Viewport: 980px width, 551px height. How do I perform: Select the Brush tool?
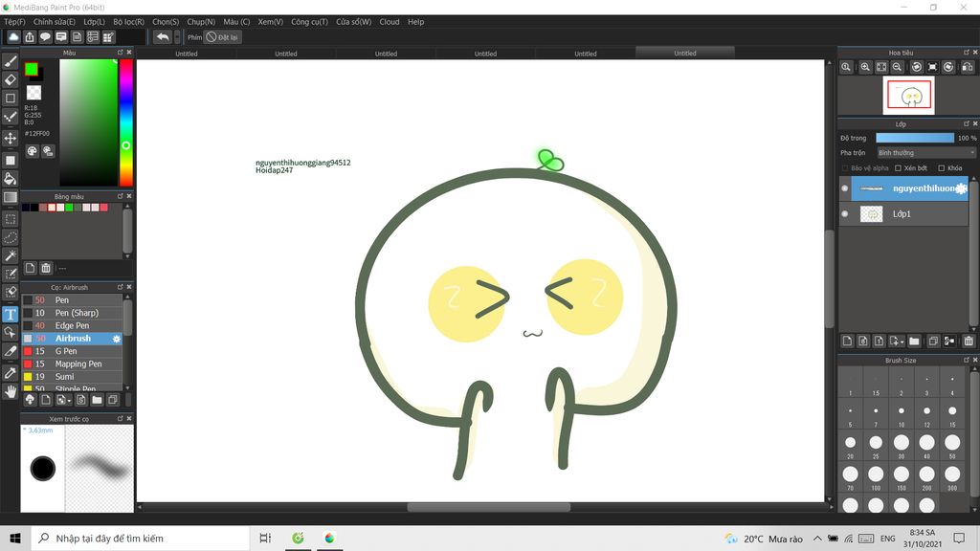pos(10,61)
